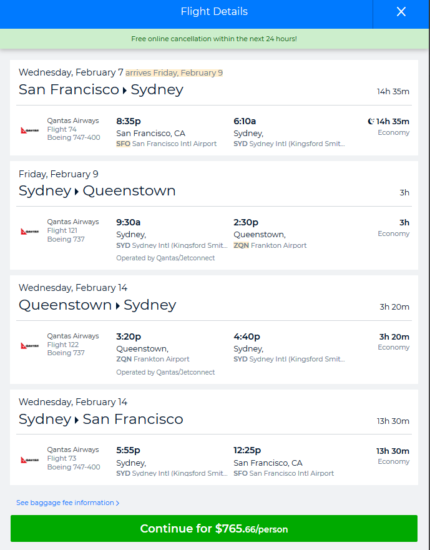Screen dimensions: 430x550
Task: Click the Qantas logo for Flight 122
Action: coord(29,346)
